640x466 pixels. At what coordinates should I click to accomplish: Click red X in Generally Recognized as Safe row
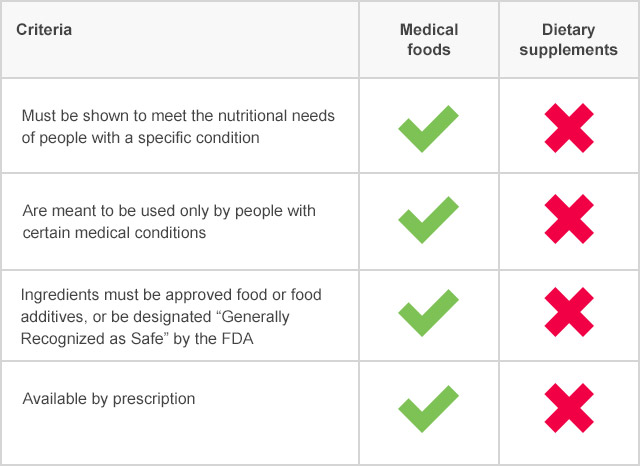pos(569,312)
